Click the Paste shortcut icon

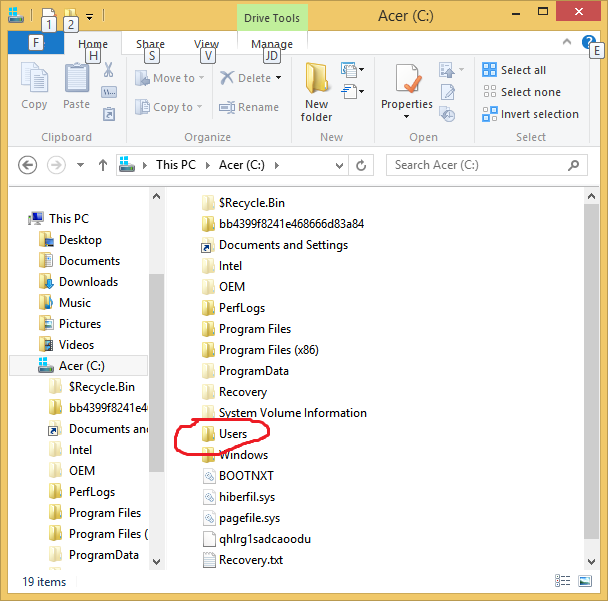pyautogui.click(x=109, y=114)
